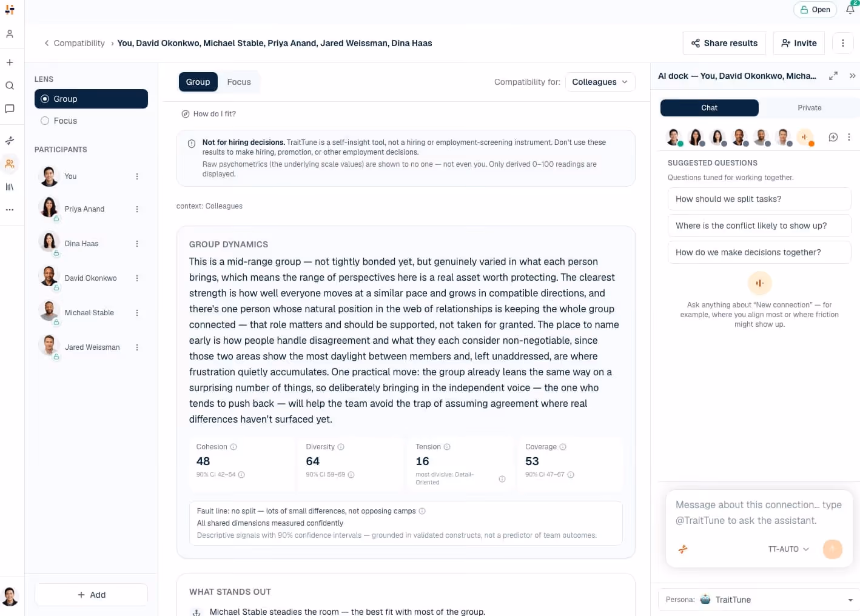Click the message input field
Image resolution: width=860 pixels, height=616 pixels.
coord(759,512)
